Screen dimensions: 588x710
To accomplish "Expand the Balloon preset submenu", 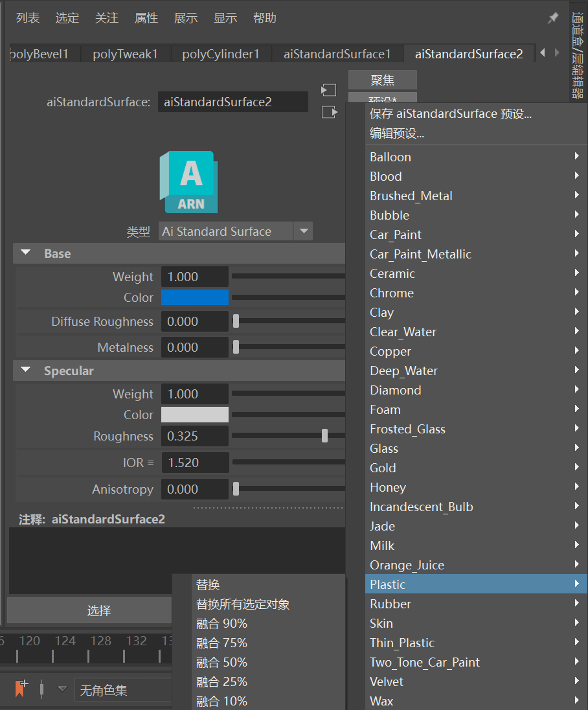I will (476, 157).
